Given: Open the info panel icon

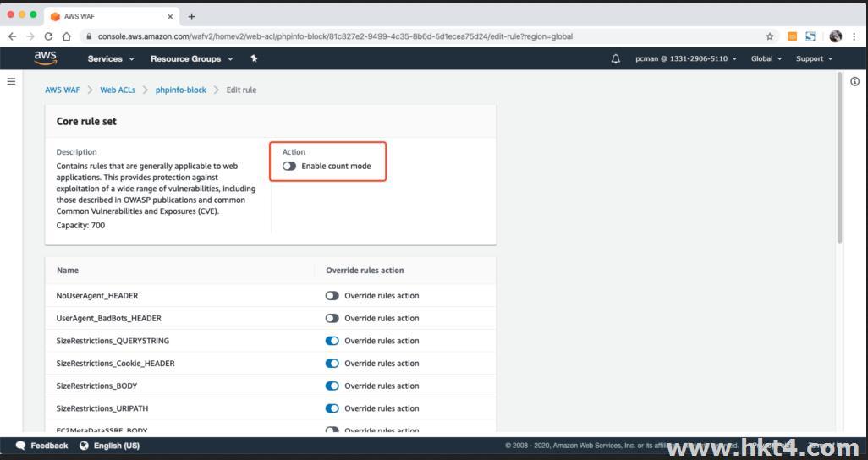Looking at the screenshot, I should [x=854, y=81].
